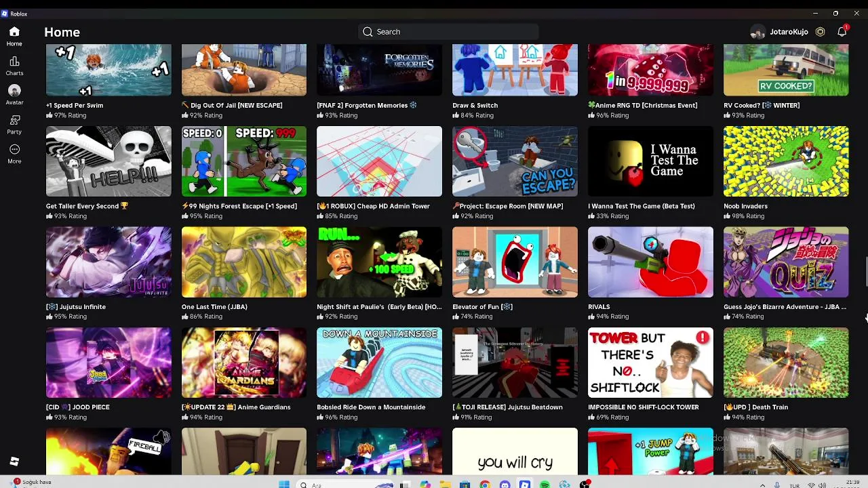The image size is (868, 488).
Task: Click the volume icon in the system tray
Action: pos(823,485)
